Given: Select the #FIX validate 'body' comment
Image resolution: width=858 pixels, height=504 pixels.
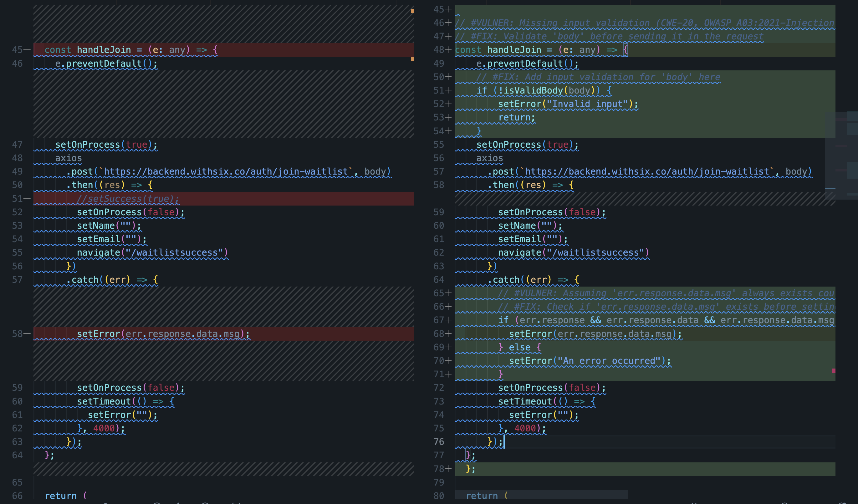Looking at the screenshot, I should pyautogui.click(x=610, y=36).
